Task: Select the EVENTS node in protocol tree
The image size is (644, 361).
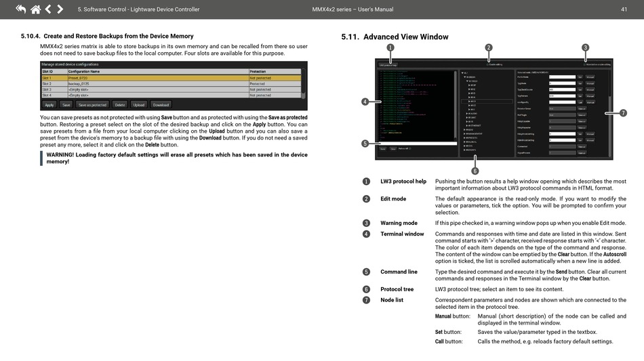Action: pos(470,150)
